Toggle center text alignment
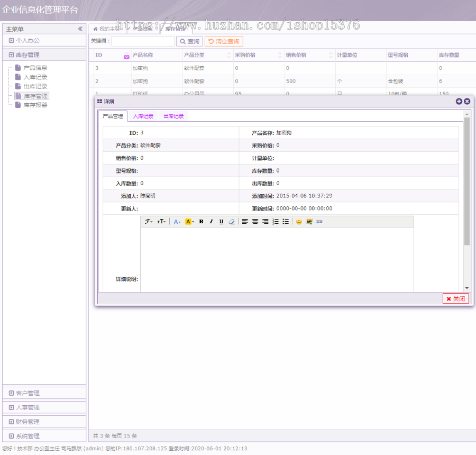The width and height of the screenshot is (476, 455). (x=255, y=222)
